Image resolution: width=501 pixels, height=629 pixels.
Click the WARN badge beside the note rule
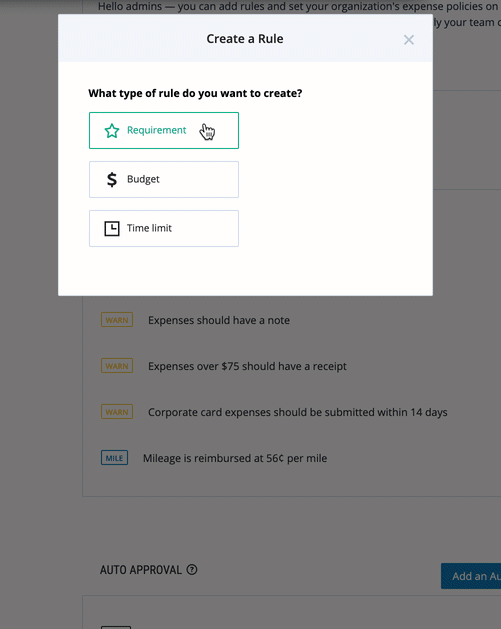point(117,320)
